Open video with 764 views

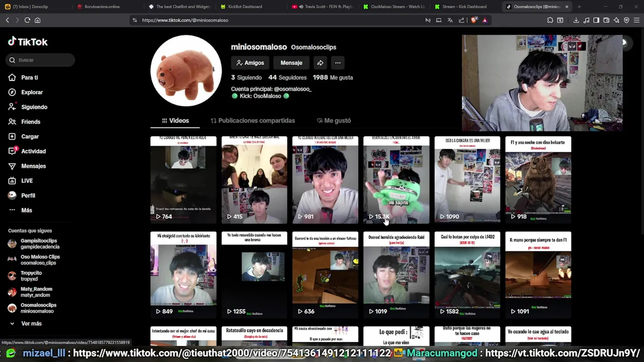point(183,179)
